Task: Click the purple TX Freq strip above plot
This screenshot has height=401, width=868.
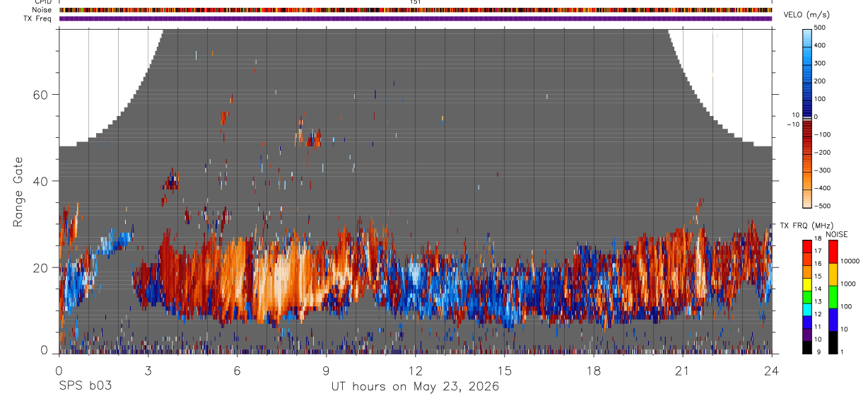Action: point(415,18)
